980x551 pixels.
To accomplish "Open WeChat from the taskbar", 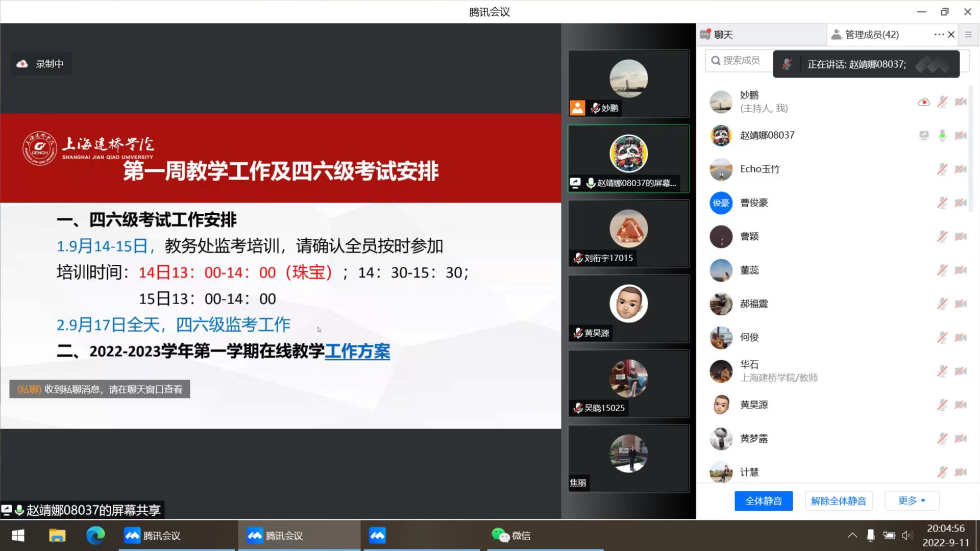I will tap(510, 535).
